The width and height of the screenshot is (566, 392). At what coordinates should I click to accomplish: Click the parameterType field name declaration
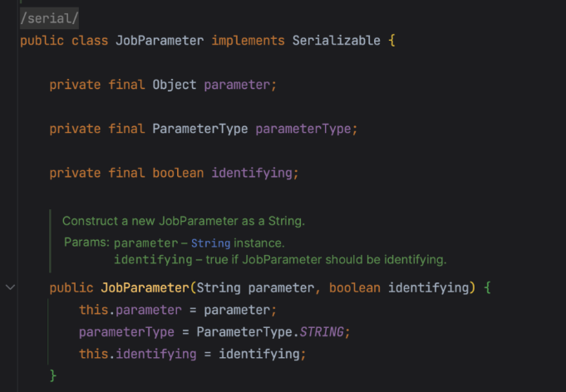click(303, 129)
